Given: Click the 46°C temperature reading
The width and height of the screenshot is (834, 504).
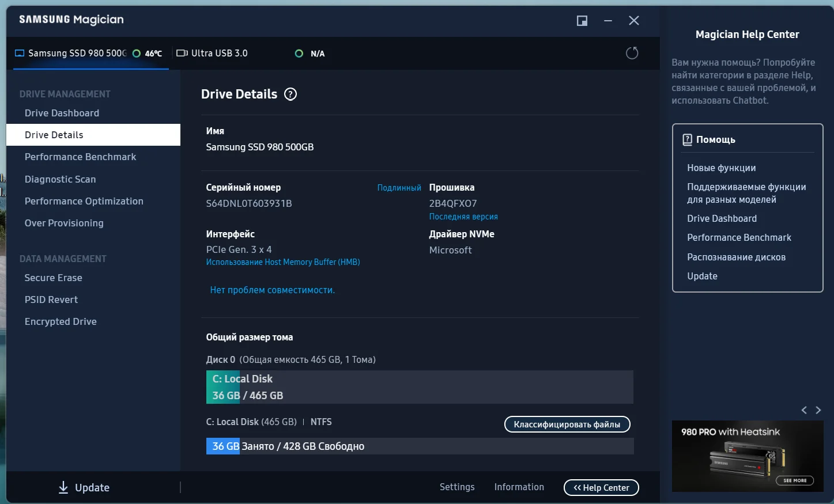Looking at the screenshot, I should click(153, 54).
